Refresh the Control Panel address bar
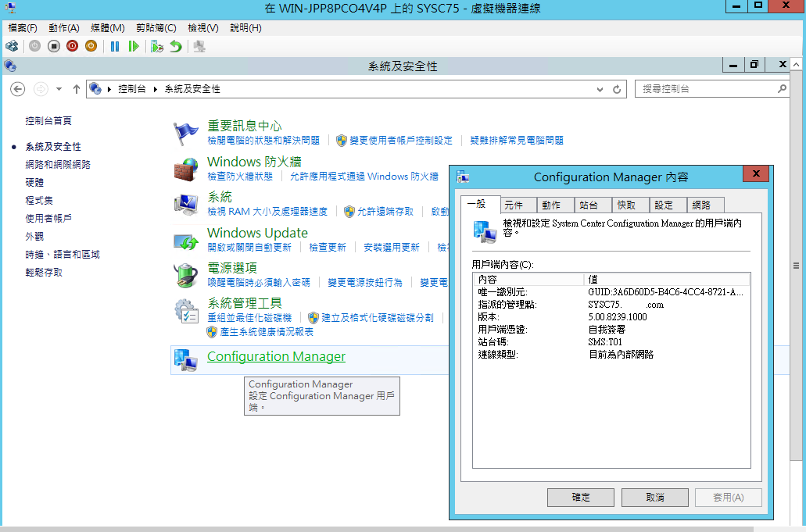Screen dimensions: 806x532 (x=617, y=89)
